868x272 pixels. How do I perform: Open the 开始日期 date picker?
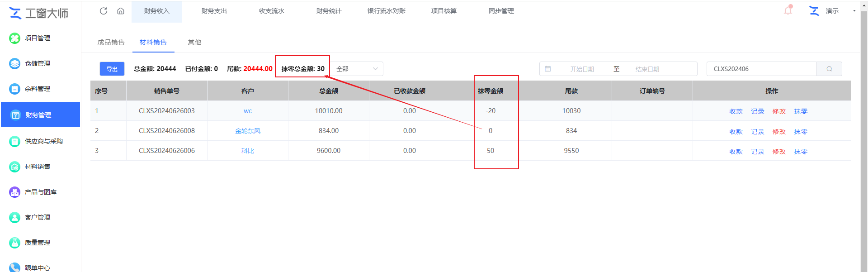click(581, 69)
